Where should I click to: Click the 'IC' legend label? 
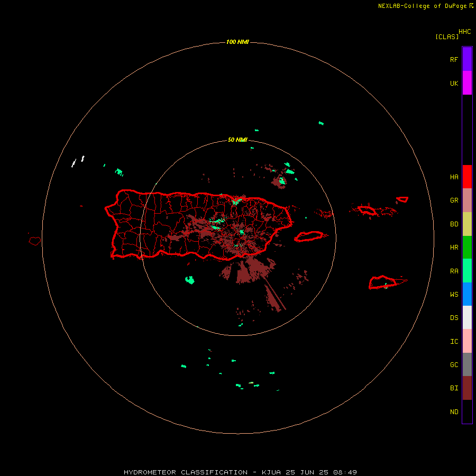[x=454, y=342]
